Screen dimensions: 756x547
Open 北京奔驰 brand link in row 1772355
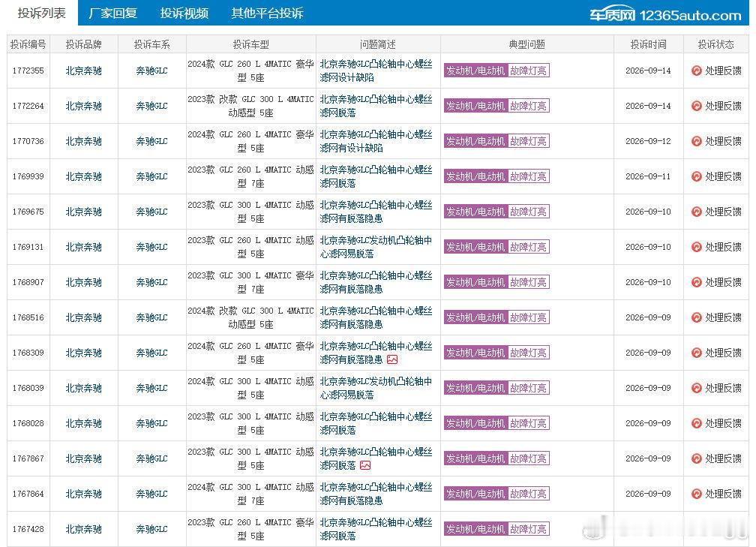tap(84, 71)
